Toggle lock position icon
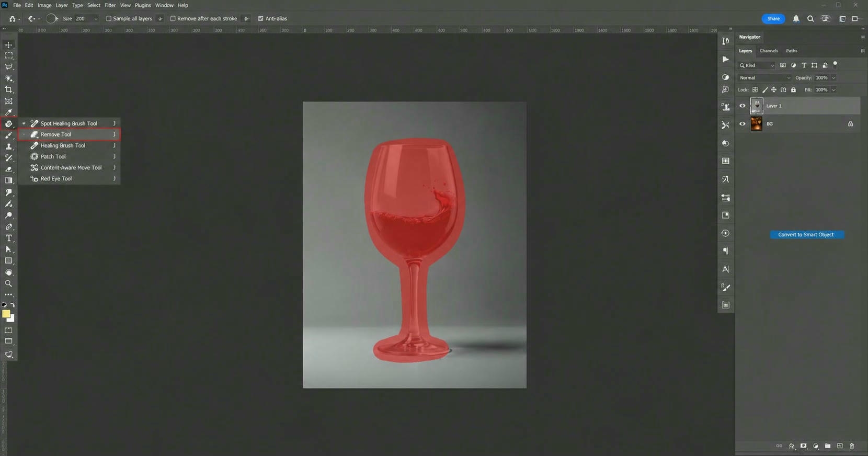 click(x=774, y=90)
